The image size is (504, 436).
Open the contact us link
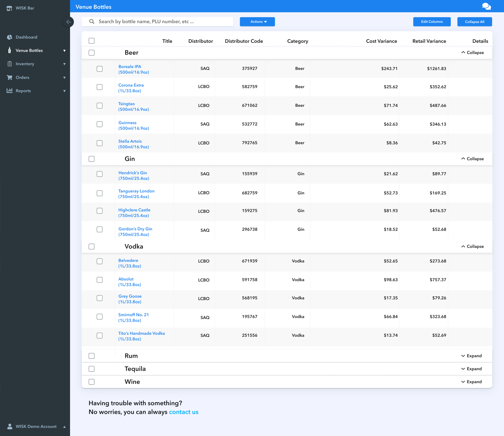(x=184, y=412)
